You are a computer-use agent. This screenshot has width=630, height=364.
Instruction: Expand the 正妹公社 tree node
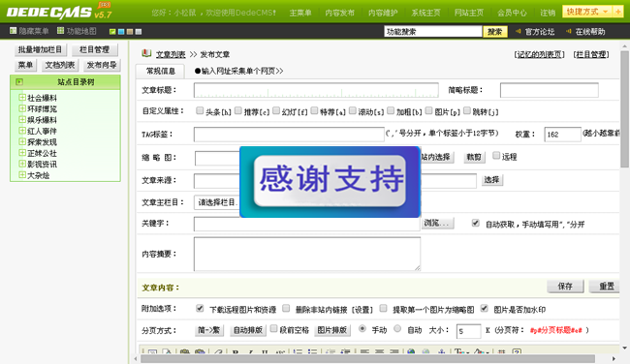pos(22,153)
